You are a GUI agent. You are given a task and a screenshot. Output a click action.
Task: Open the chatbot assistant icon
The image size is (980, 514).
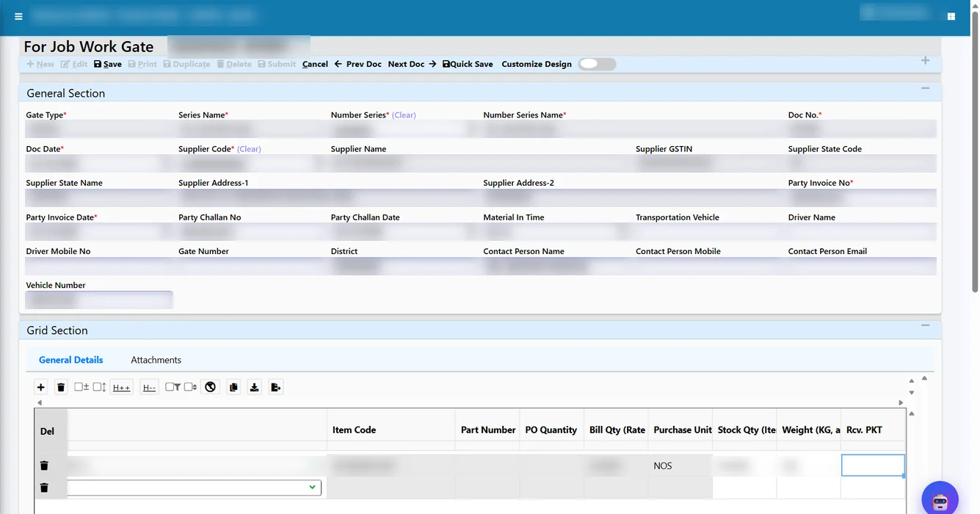[940, 499]
